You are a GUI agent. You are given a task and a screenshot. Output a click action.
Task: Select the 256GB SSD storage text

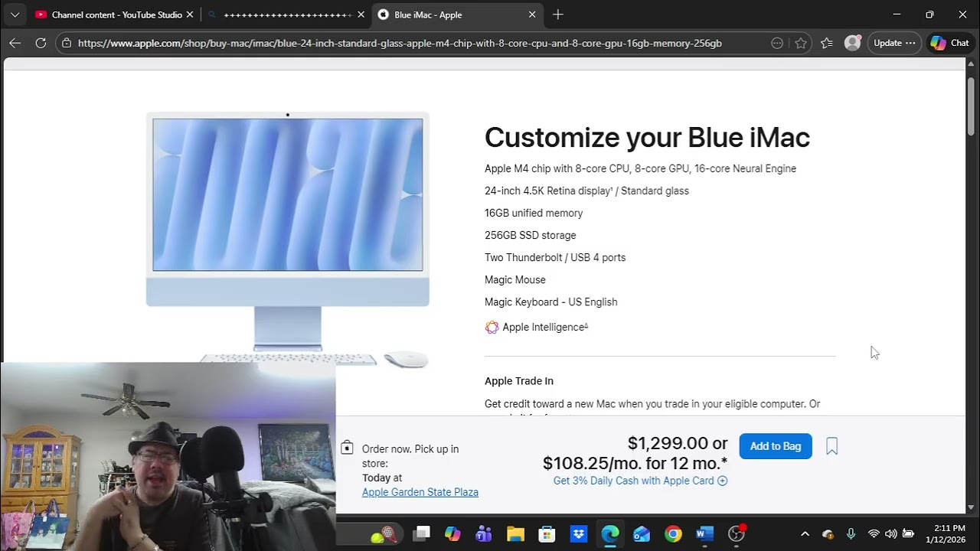click(531, 235)
